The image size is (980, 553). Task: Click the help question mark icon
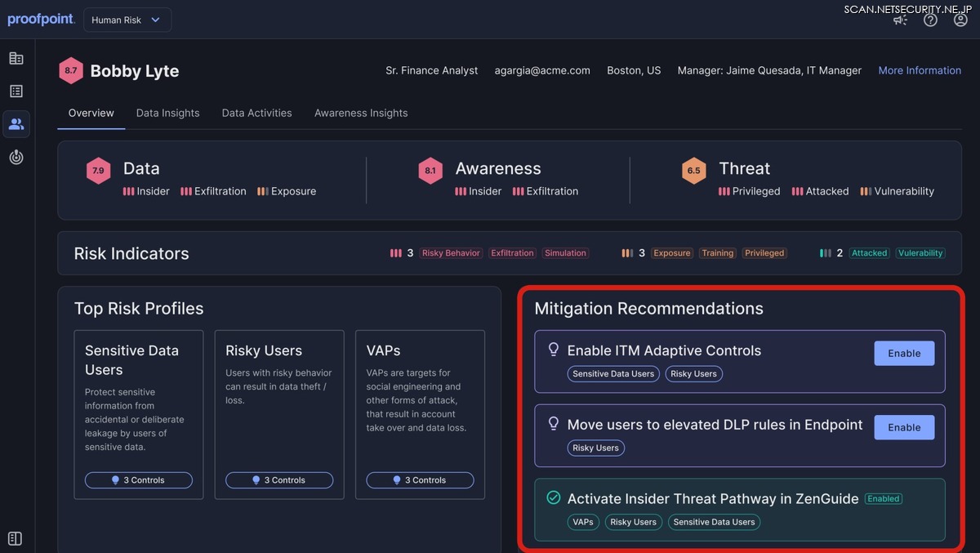(930, 20)
